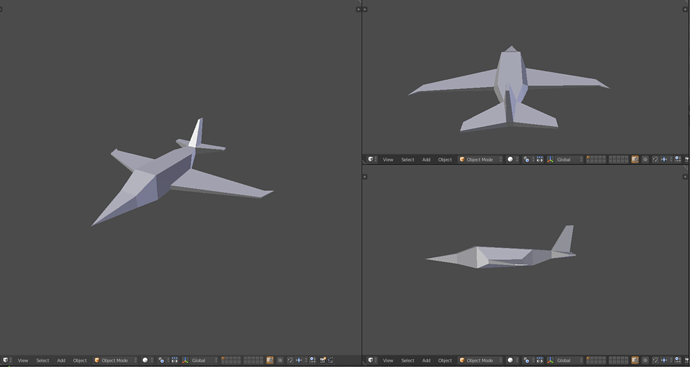Click viewport shading sphere icon in left viewport
The image size is (690, 367).
point(145,360)
